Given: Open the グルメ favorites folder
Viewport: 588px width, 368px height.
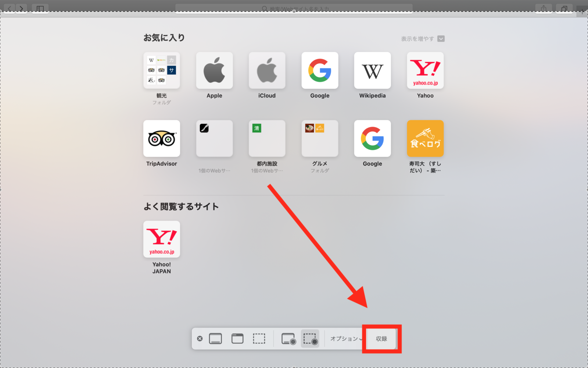Looking at the screenshot, I should point(320,138).
